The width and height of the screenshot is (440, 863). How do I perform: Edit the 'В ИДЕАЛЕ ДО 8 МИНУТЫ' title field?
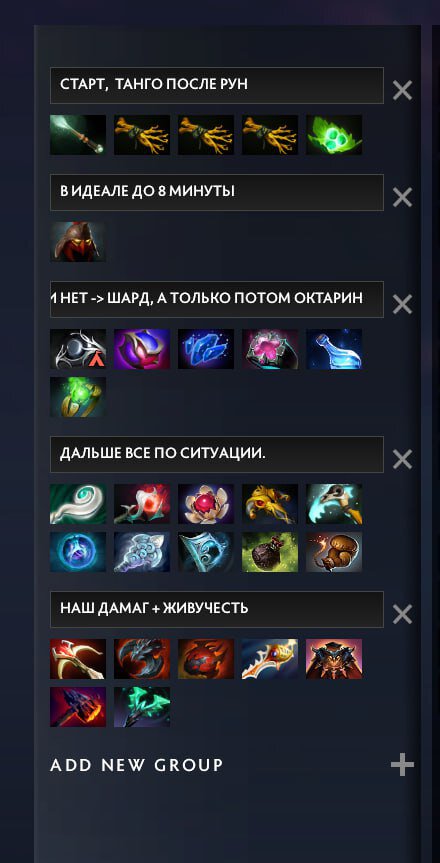(217, 192)
